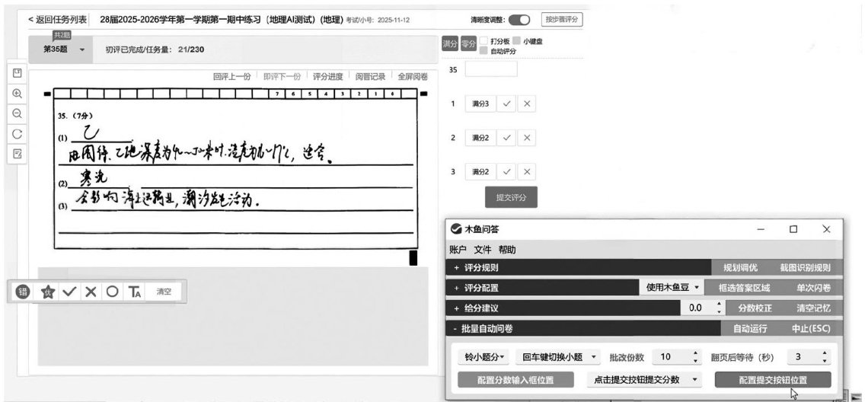Open the 文件 menu
This screenshot has width=868, height=402.
point(482,249)
